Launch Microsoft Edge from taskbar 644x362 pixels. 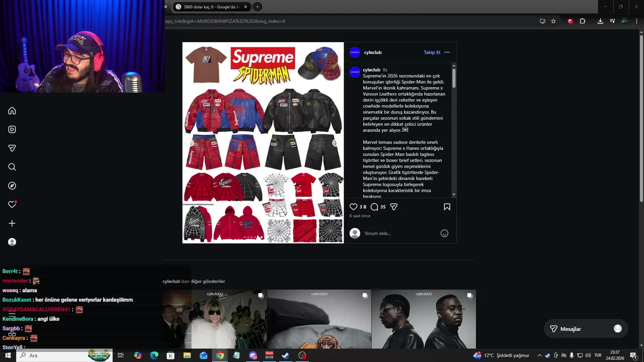pyautogui.click(x=154, y=355)
